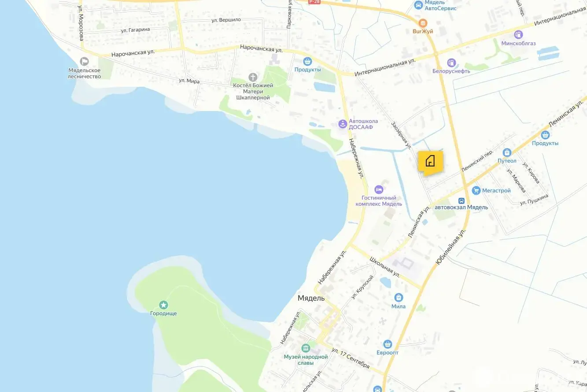Open the BurЖуй restaurant marker
587x392 pixels.
point(423,23)
